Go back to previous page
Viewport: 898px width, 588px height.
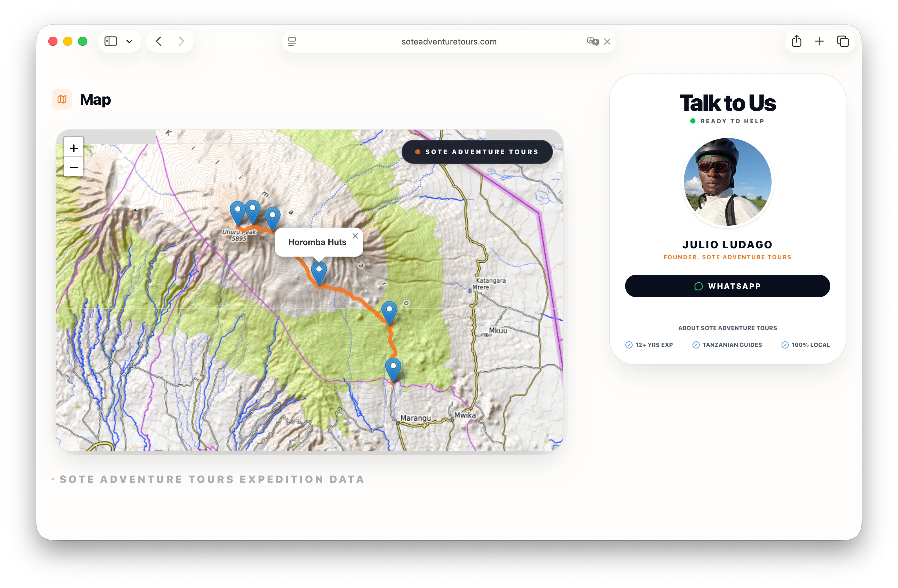[x=159, y=41]
